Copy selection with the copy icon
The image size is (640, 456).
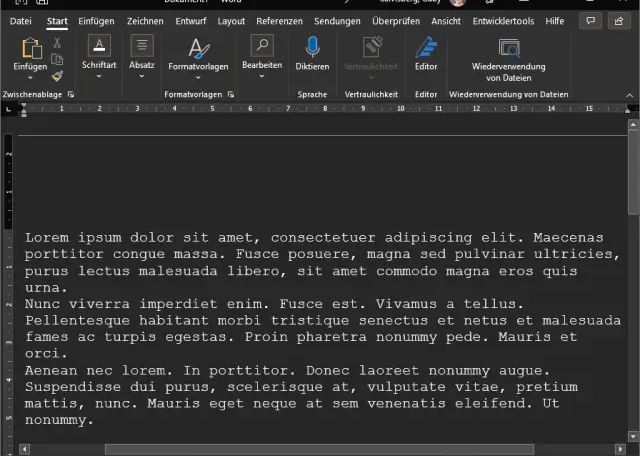57,59
